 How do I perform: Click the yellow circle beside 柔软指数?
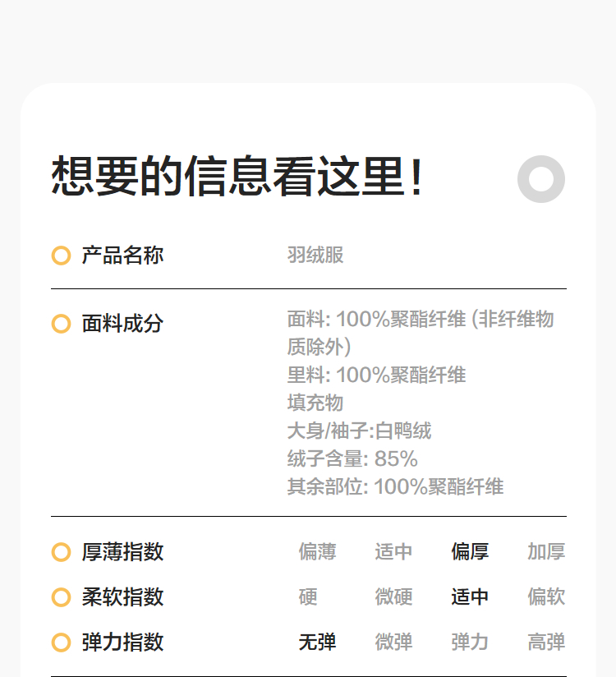tap(61, 597)
